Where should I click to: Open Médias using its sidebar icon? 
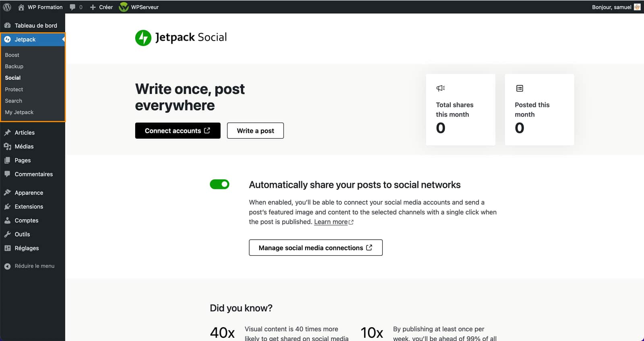(7, 146)
